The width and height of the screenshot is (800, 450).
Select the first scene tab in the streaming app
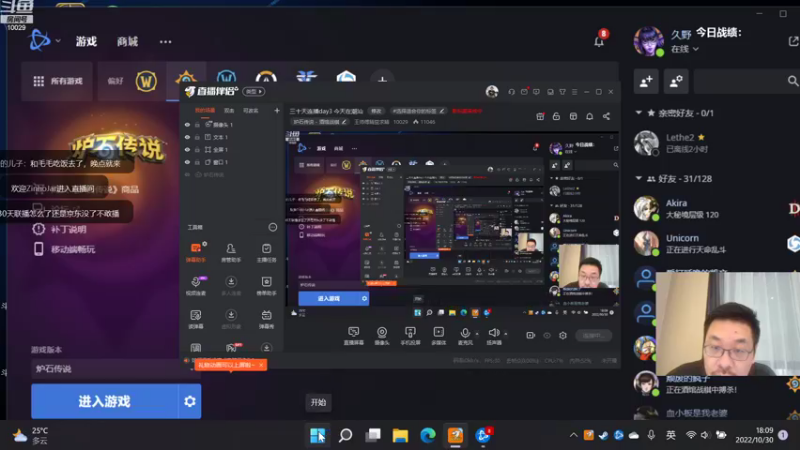205,111
